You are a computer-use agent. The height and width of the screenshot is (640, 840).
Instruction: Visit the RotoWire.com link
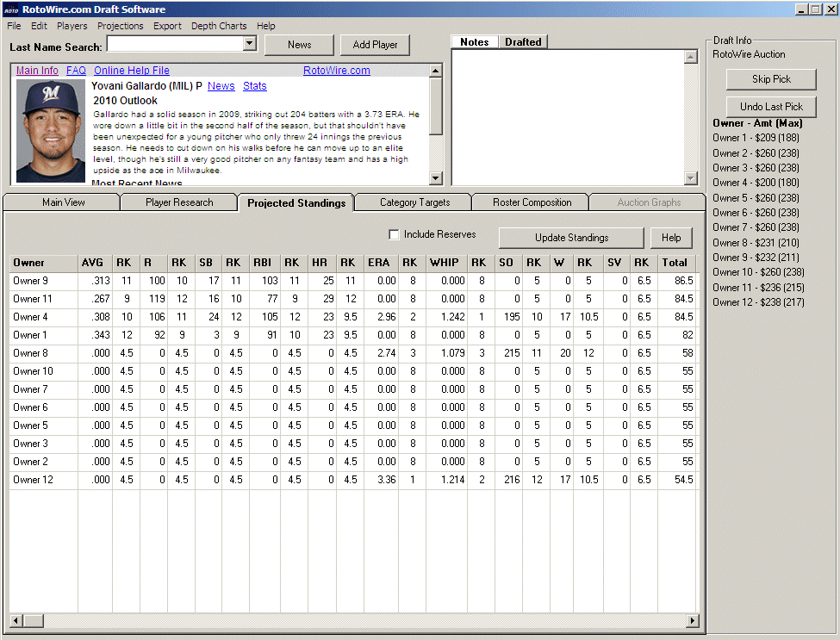[x=336, y=71]
